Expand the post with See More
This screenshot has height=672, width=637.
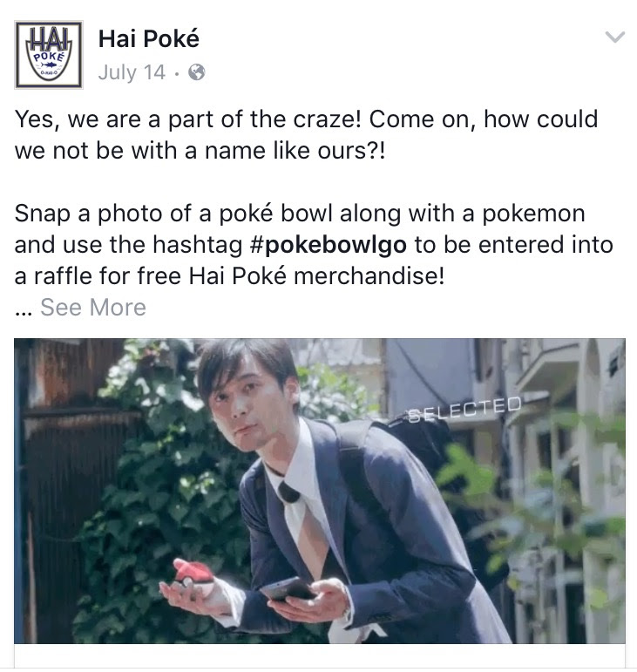click(x=93, y=308)
